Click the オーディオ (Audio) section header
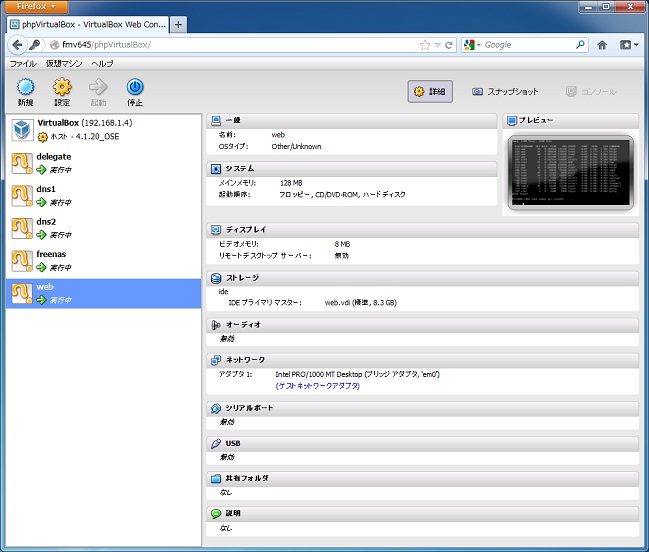This screenshot has height=552, width=649. (x=423, y=325)
